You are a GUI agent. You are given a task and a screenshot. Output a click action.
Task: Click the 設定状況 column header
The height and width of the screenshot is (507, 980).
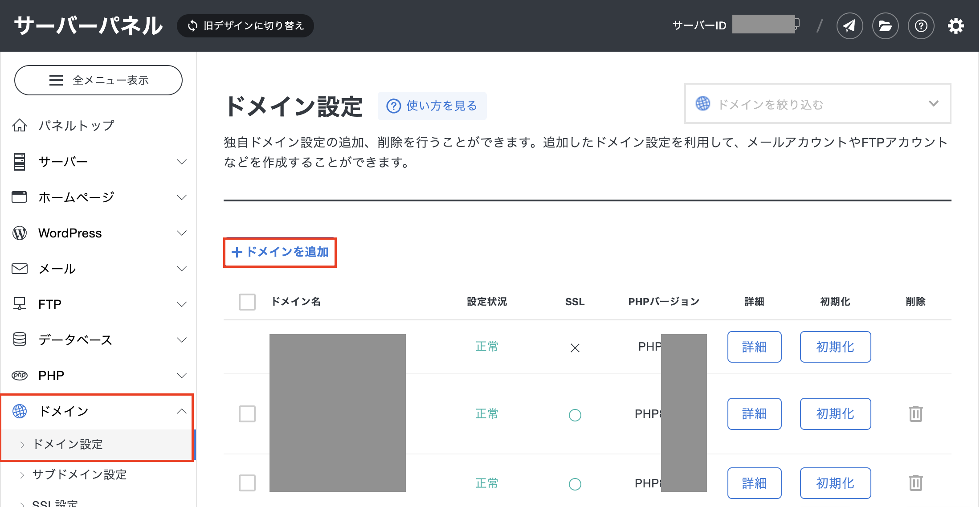coord(487,302)
